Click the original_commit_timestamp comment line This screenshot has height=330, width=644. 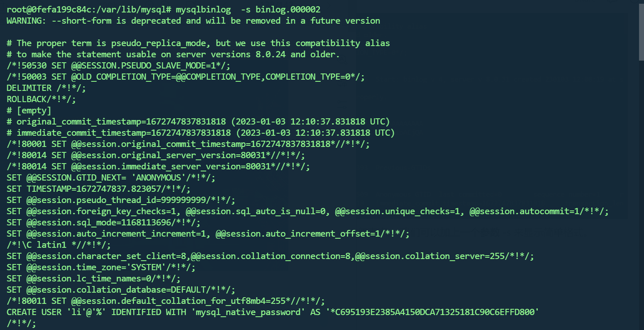(198, 122)
